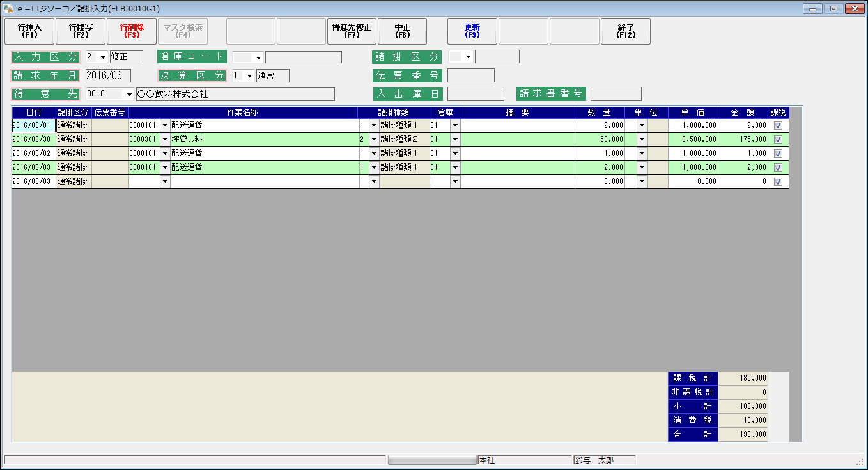Image resolution: width=868 pixels, height=470 pixels.
Task: Toggle 課税 checkbox in the 2016/06/01 row
Action: click(x=778, y=126)
